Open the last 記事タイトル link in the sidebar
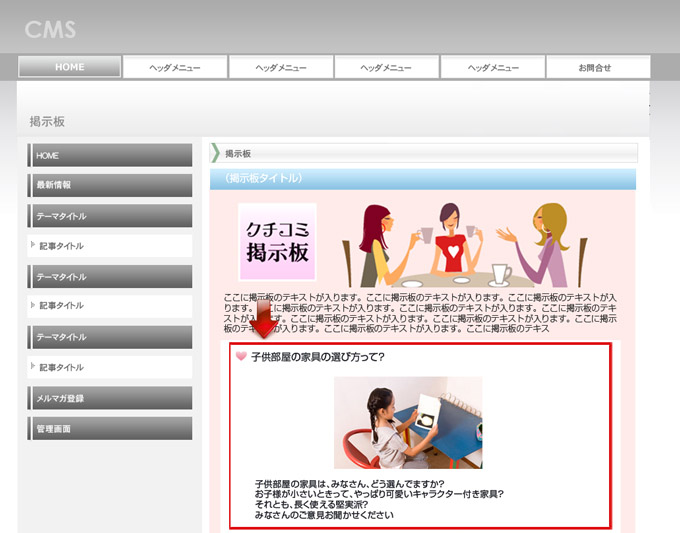The image size is (680, 533). (x=62, y=367)
